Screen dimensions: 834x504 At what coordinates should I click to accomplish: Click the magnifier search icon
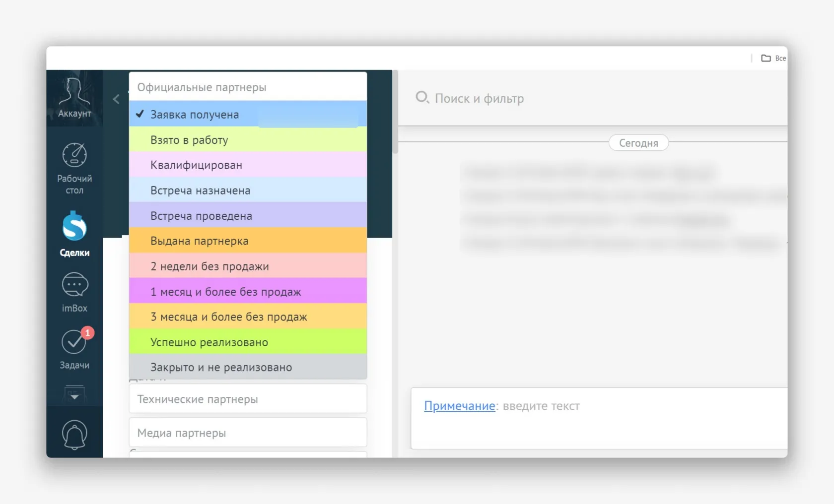tap(422, 97)
